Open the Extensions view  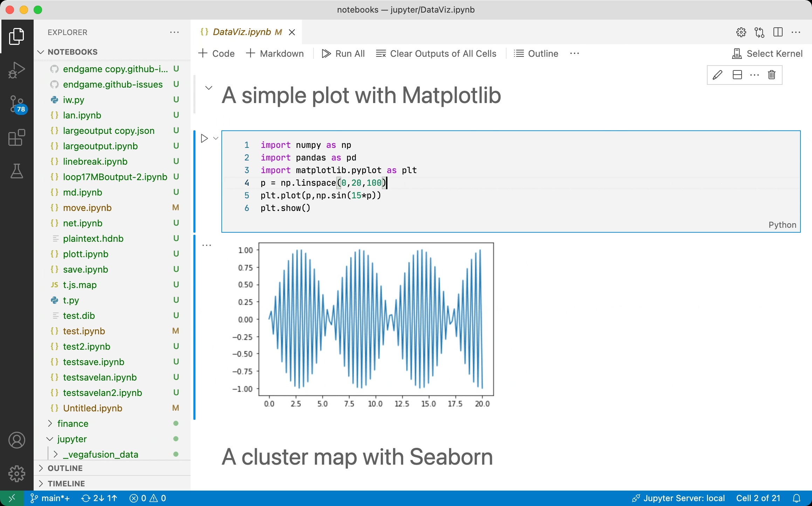click(16, 137)
